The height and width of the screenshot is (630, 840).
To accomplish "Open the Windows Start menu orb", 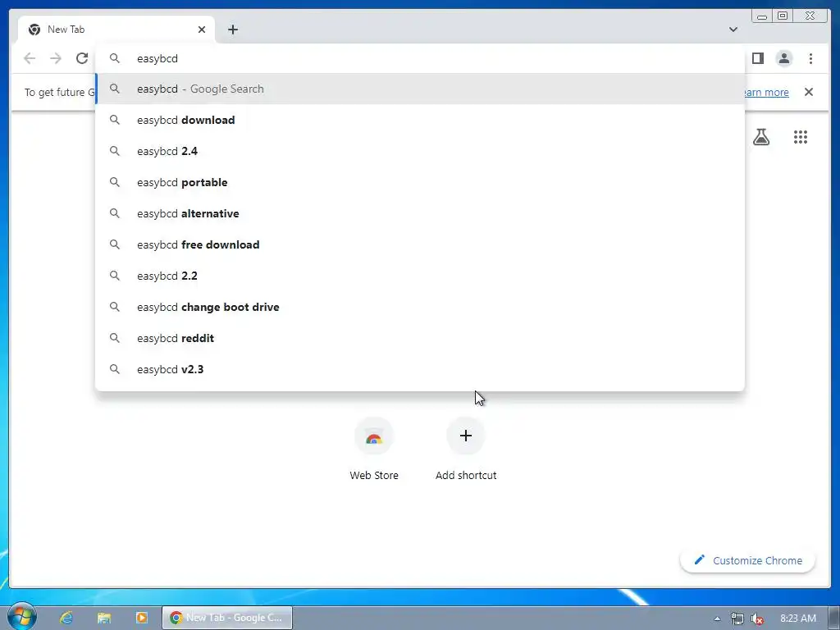I will [21, 617].
